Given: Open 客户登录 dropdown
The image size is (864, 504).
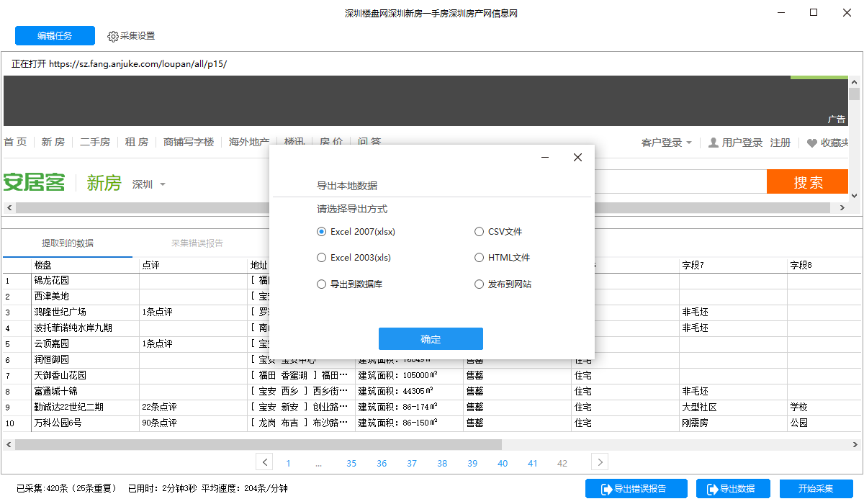Looking at the screenshot, I should pos(667,143).
